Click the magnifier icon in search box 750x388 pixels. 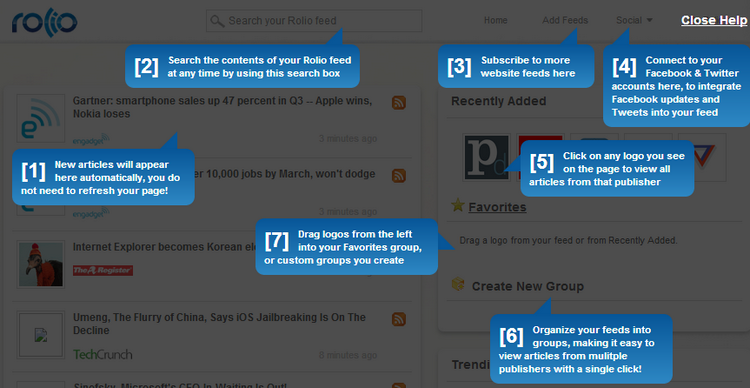coord(217,21)
